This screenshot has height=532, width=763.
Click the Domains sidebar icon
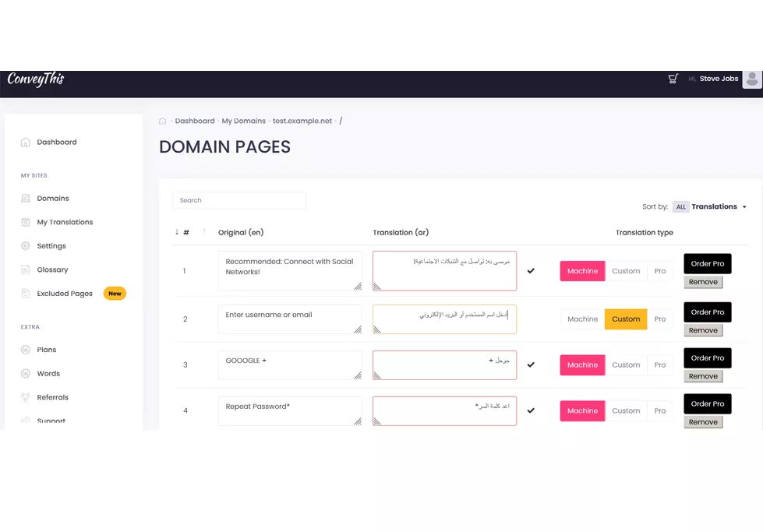pyautogui.click(x=26, y=199)
